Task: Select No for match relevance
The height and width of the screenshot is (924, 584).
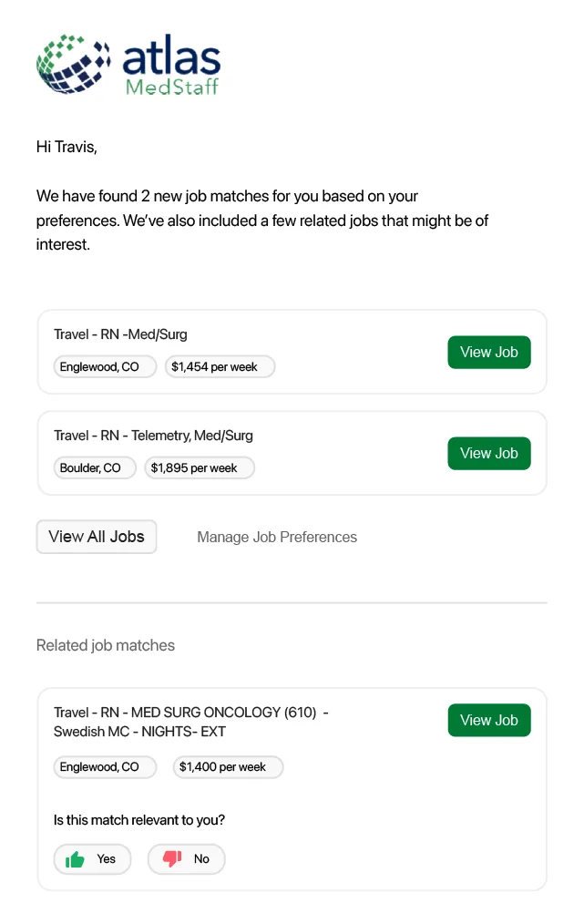Action: pos(186,859)
